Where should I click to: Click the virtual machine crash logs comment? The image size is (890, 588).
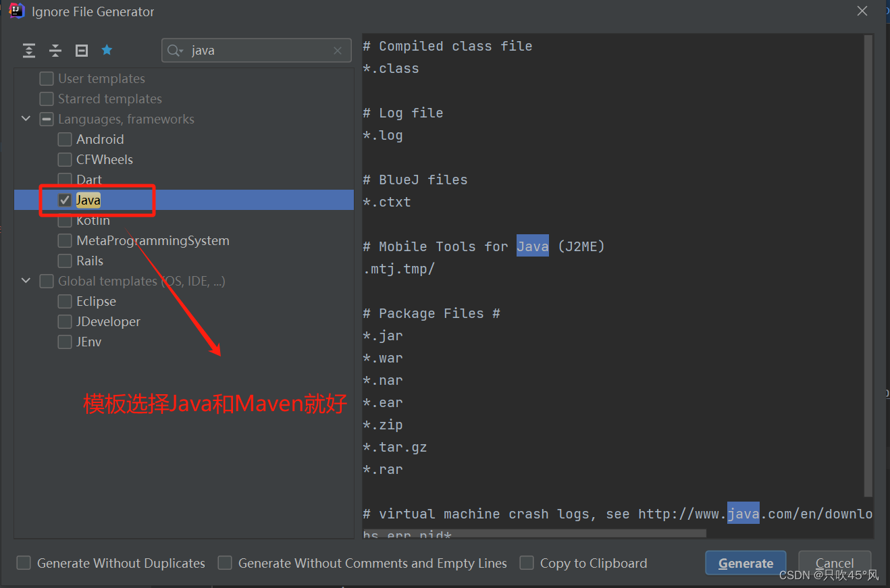pos(617,514)
